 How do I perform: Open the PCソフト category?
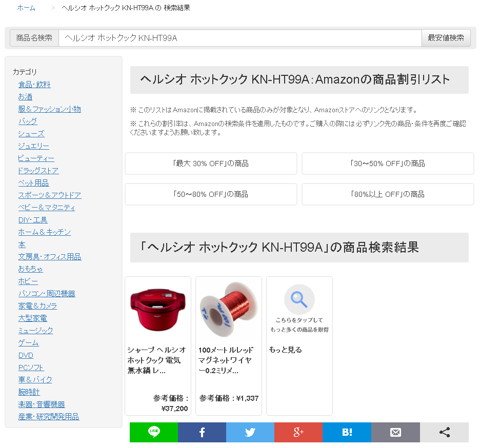[31, 368]
